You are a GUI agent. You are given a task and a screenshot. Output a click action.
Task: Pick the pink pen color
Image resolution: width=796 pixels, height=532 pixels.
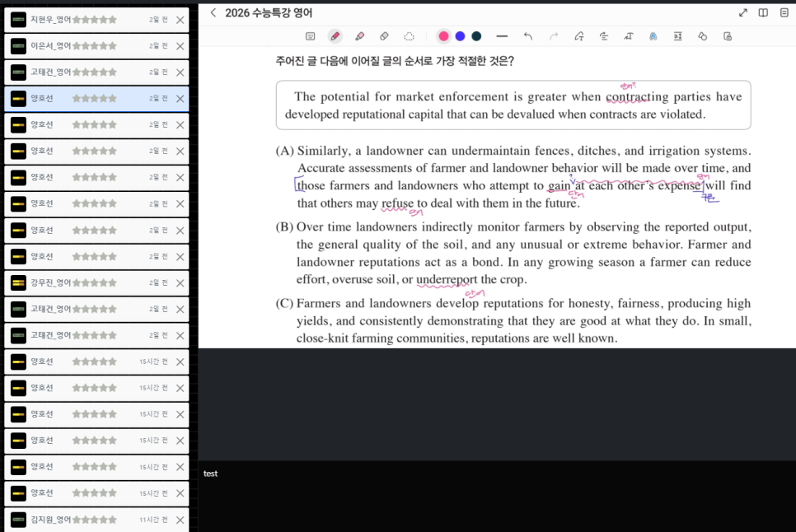tap(444, 36)
